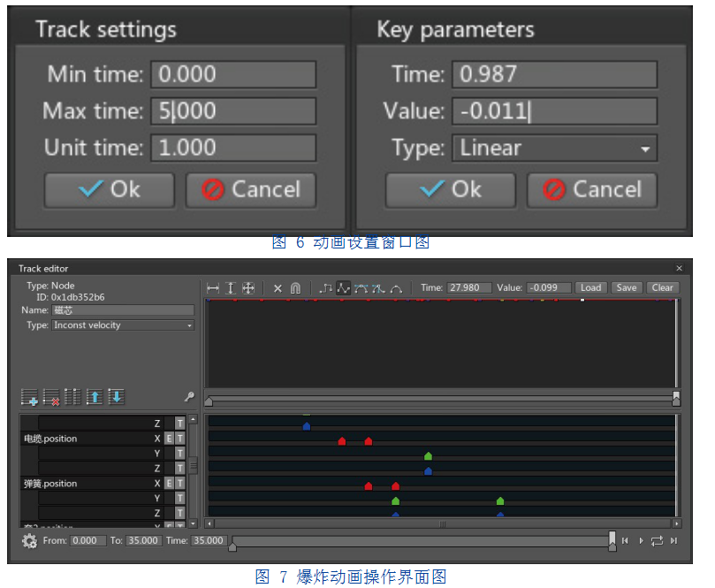
Task: Click the To field 35.000
Action: (x=144, y=540)
